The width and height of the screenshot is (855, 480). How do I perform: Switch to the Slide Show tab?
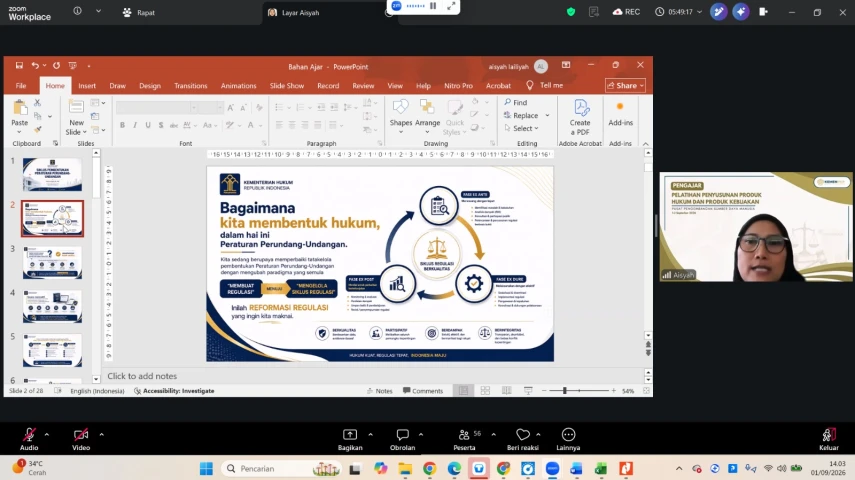point(287,86)
